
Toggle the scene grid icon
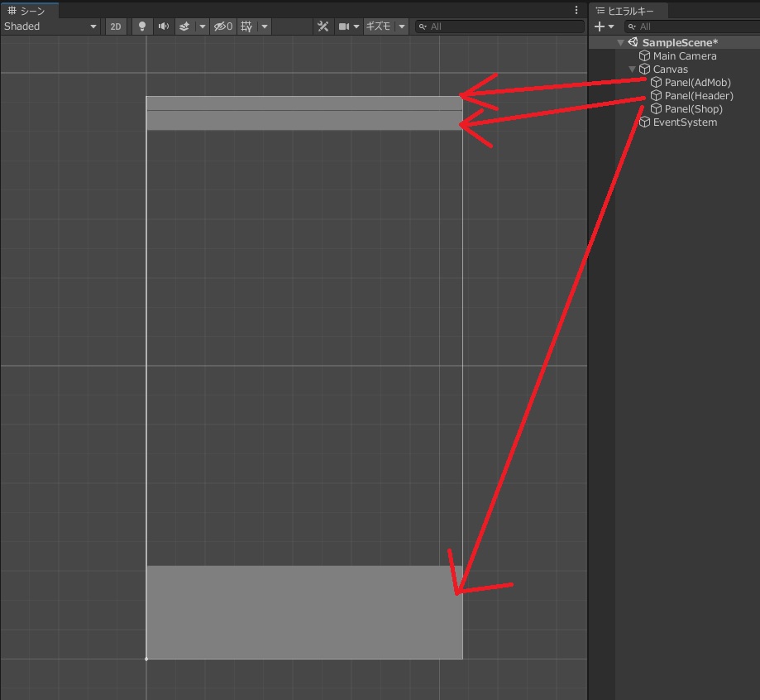pos(246,26)
